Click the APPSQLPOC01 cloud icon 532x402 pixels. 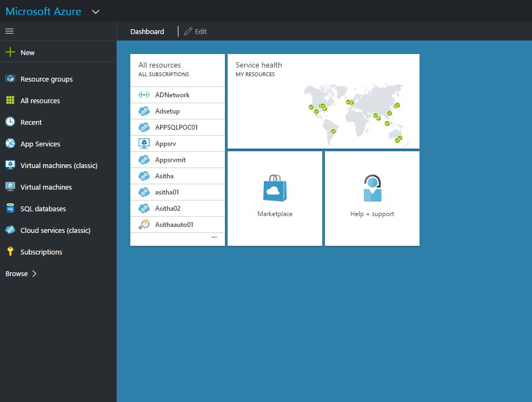tap(144, 128)
